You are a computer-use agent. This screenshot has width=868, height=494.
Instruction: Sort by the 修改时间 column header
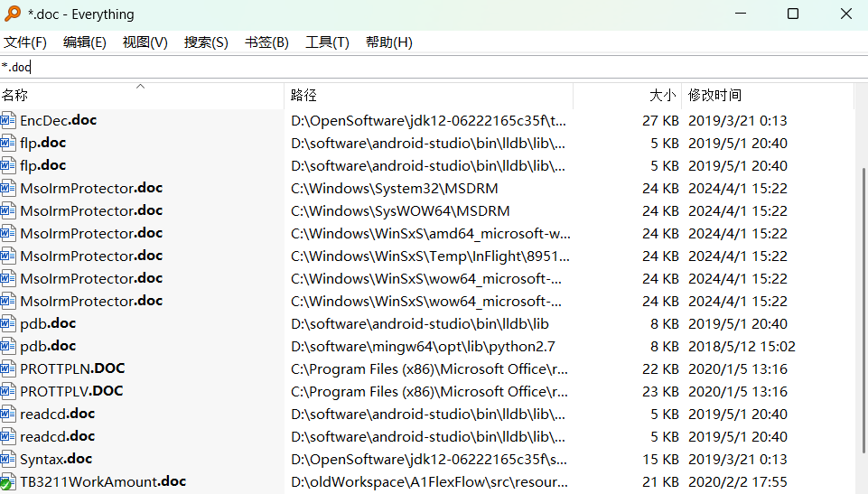[768, 96]
